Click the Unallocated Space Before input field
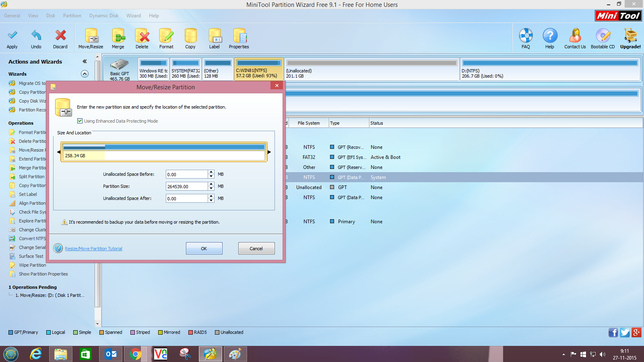Image resolution: width=644 pixels, height=362 pixels. pyautogui.click(x=187, y=174)
